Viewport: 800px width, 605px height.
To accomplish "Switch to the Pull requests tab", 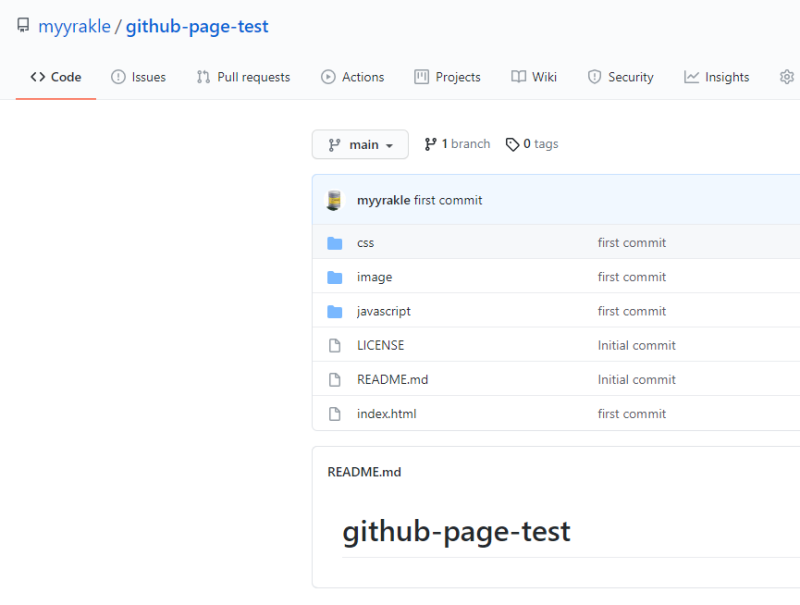I will click(x=243, y=77).
